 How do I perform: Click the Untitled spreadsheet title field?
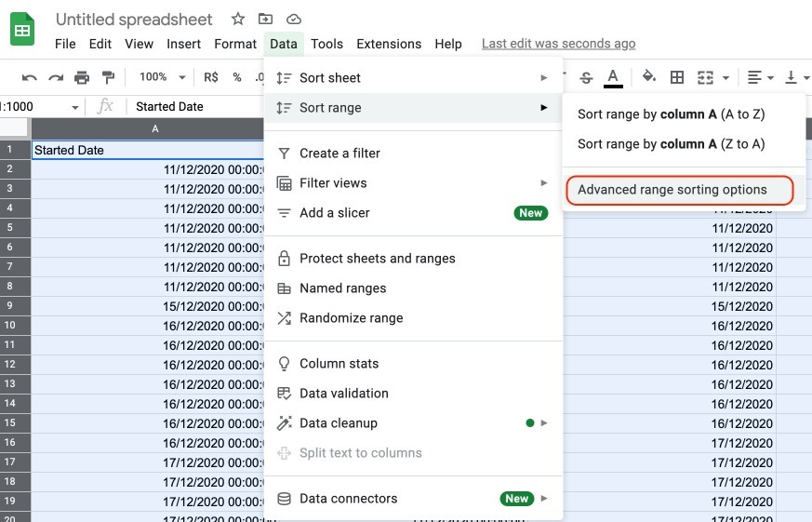134,20
